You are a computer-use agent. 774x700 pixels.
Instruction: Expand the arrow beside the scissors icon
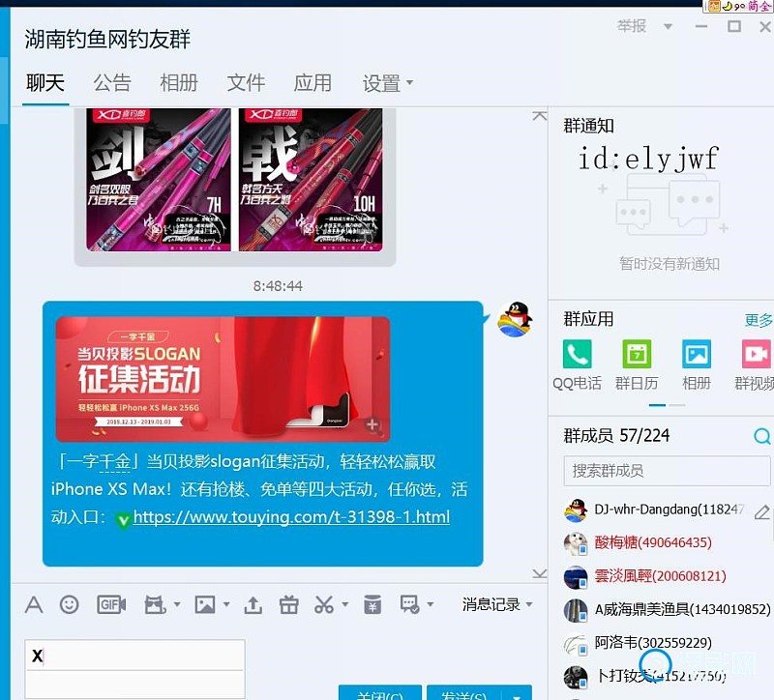345,604
